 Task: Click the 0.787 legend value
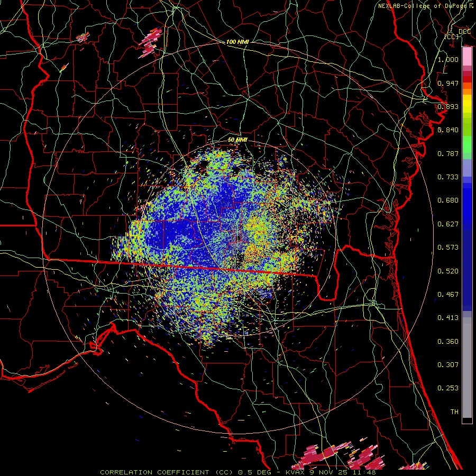point(448,153)
